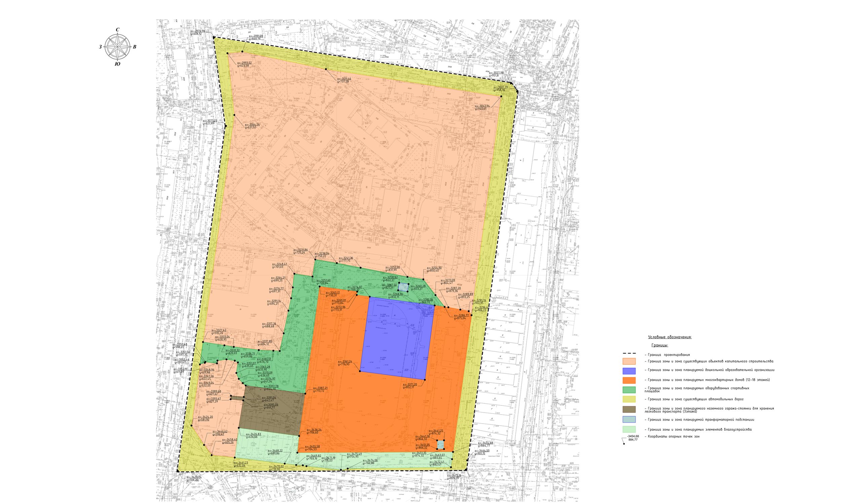Click the orange apartment buildings legend swatch
Viewport: 841px width, 504px height.
pos(629,380)
